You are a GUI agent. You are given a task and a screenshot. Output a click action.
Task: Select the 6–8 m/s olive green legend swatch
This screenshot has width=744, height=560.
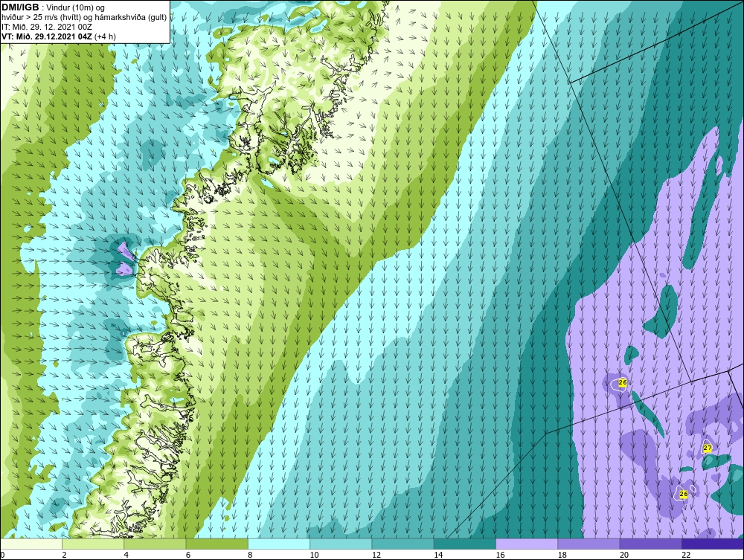pos(217,544)
